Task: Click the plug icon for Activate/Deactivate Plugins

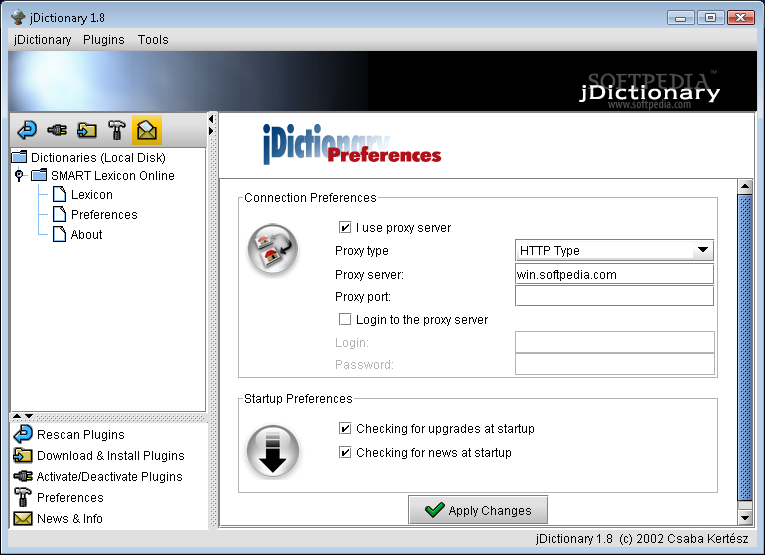Action: pos(57,130)
